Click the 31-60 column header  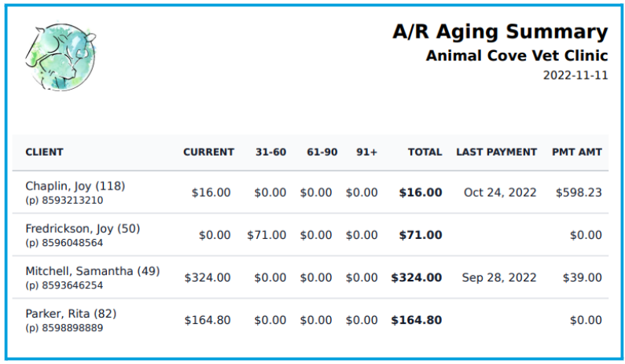270,153
